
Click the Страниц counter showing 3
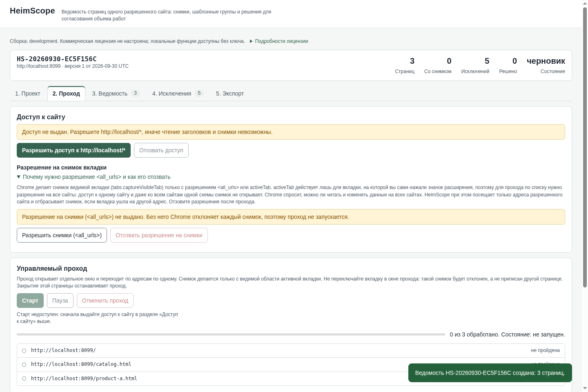pyautogui.click(x=405, y=65)
